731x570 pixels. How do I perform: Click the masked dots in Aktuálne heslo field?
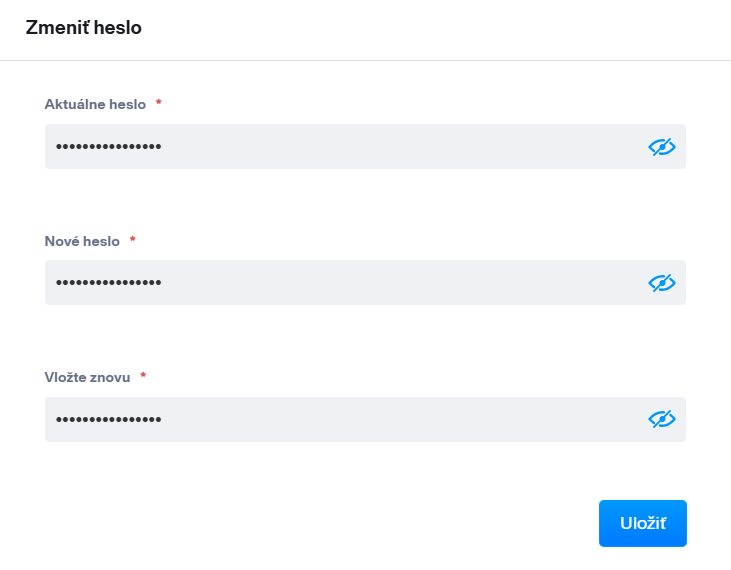(x=109, y=147)
